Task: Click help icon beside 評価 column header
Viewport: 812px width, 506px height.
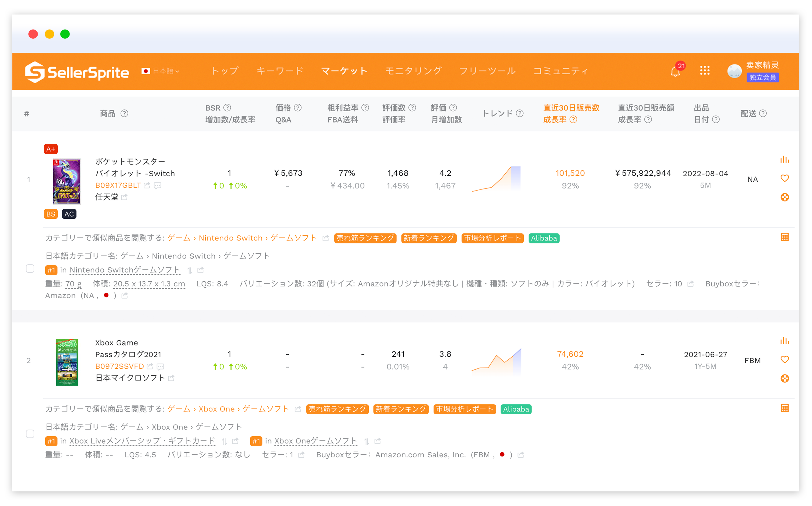Action: point(453,107)
